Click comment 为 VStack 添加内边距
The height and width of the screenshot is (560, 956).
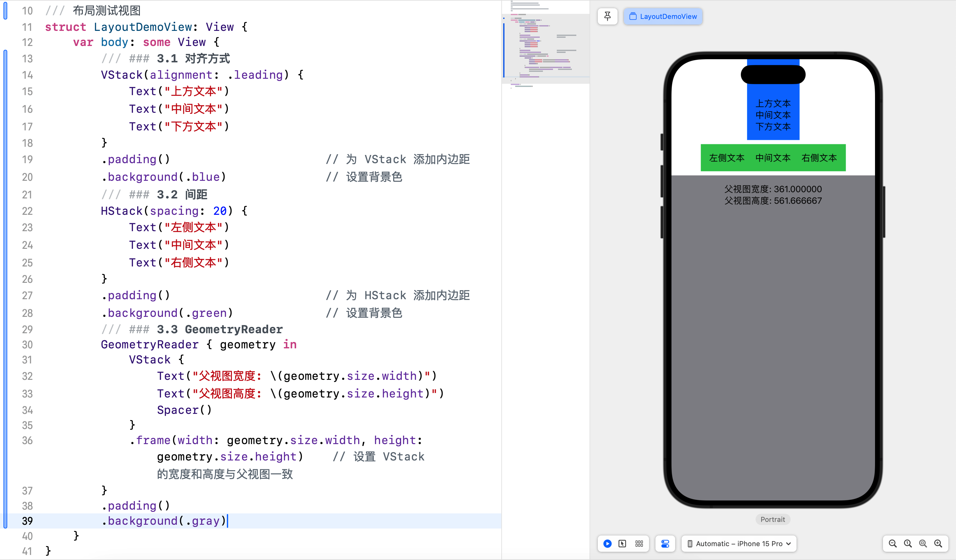pyautogui.click(x=398, y=159)
